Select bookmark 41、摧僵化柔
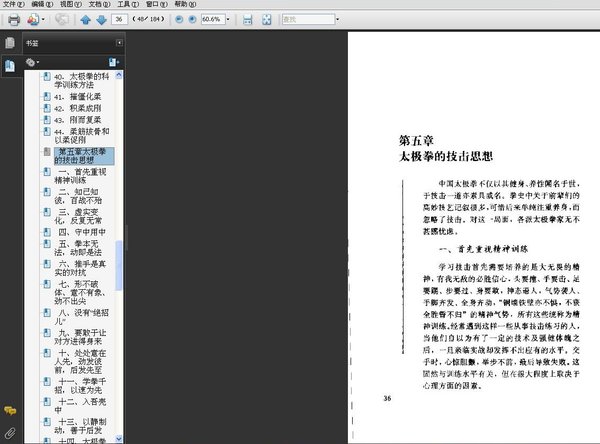Screen dimensions: 600x444 click(77, 96)
